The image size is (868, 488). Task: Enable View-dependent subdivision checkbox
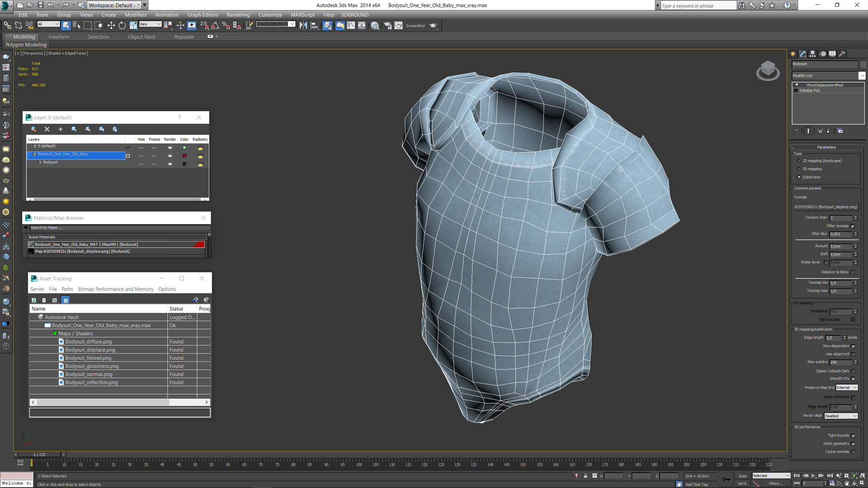(854, 346)
